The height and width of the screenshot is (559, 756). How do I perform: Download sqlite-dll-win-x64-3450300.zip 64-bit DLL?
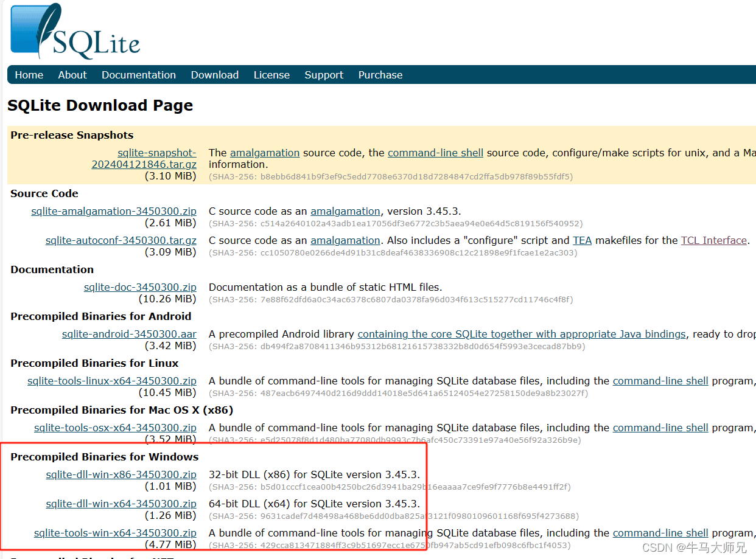click(121, 504)
